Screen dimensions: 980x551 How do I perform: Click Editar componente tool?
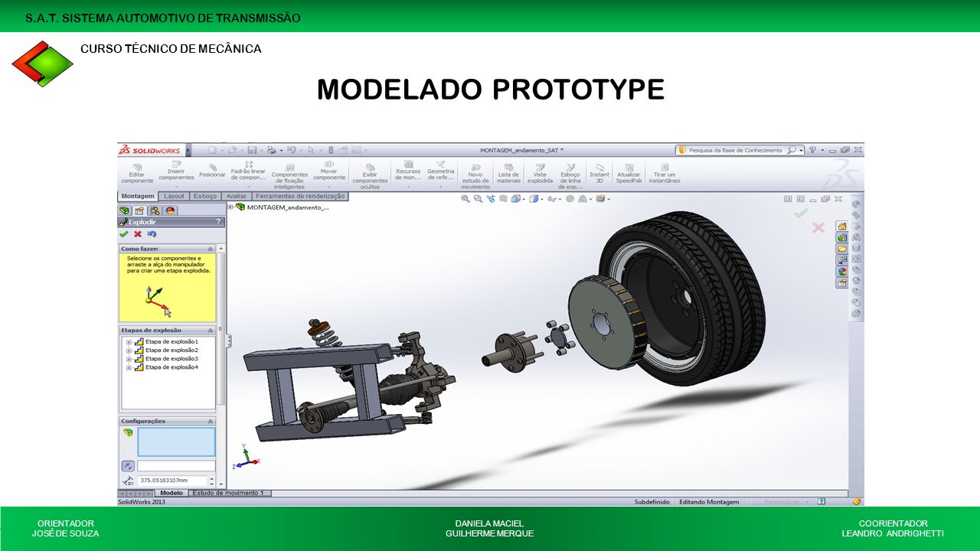137,174
